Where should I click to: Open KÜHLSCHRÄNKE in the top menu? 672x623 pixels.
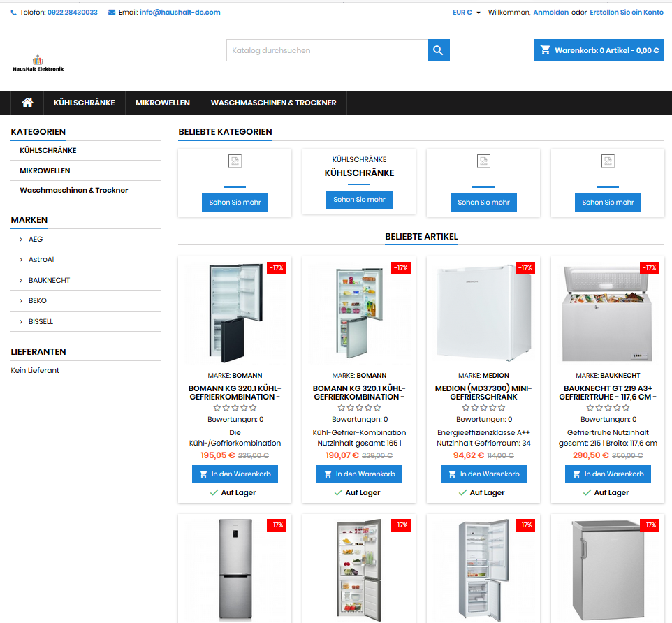pyautogui.click(x=84, y=103)
